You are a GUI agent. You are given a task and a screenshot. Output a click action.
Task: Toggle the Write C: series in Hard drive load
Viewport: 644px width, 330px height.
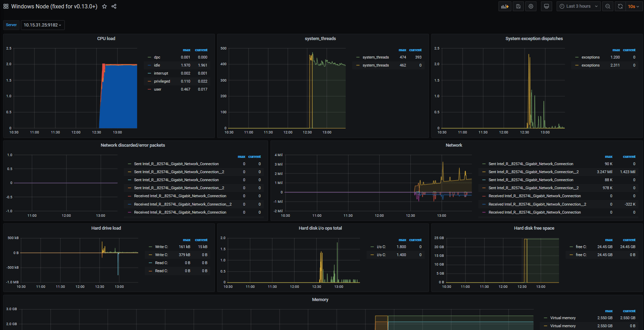tap(162, 246)
